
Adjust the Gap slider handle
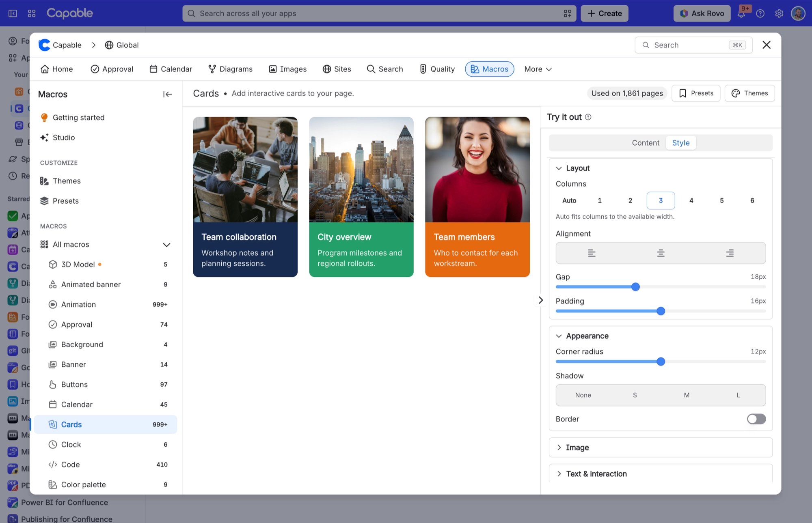tap(636, 287)
